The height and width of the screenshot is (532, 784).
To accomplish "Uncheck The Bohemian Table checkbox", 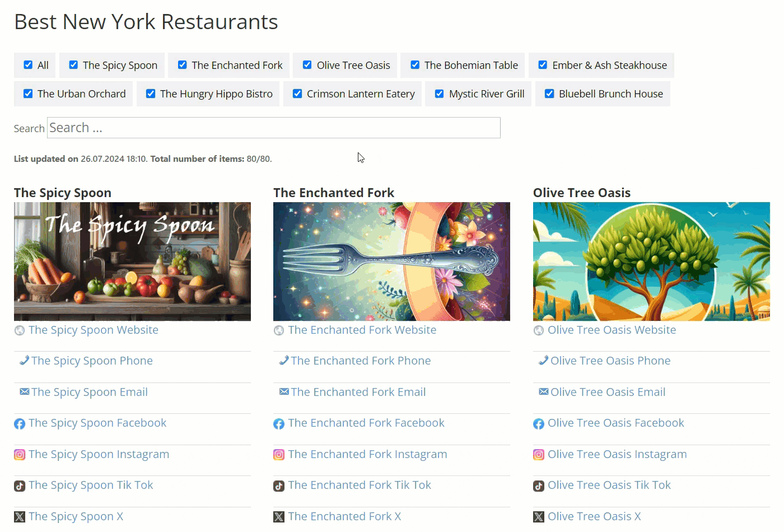I will coord(415,65).
